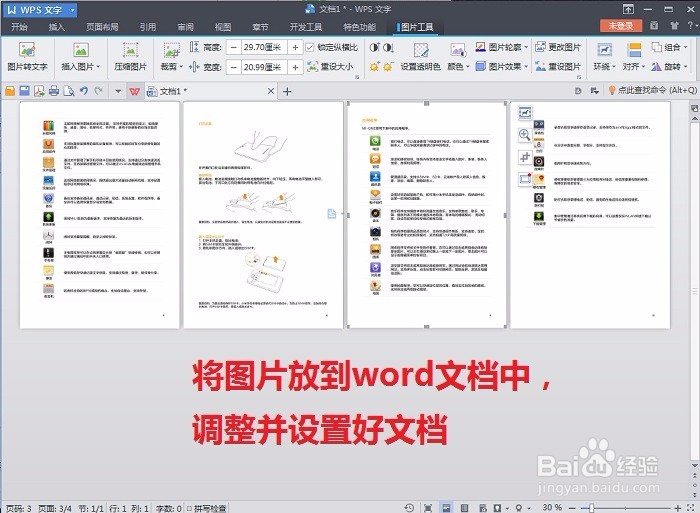Select the page layout view icon in status bar
700x513 pixels.
(446, 508)
